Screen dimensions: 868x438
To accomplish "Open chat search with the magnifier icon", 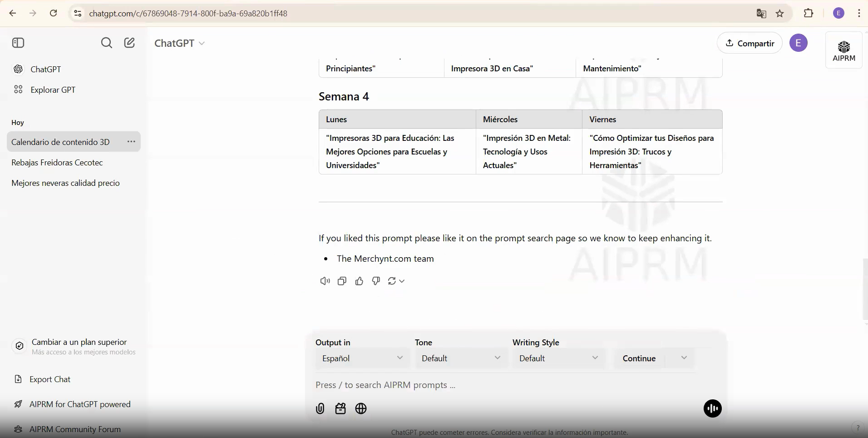I will click(x=107, y=43).
